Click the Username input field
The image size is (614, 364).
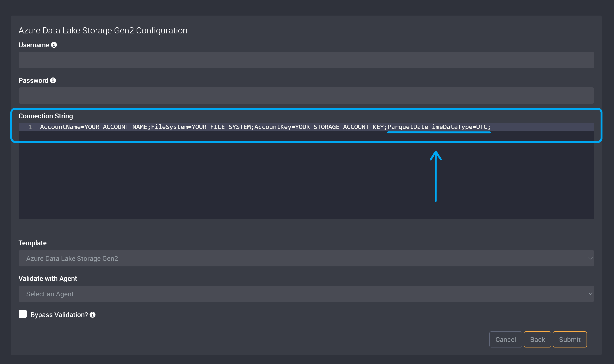pyautogui.click(x=306, y=60)
